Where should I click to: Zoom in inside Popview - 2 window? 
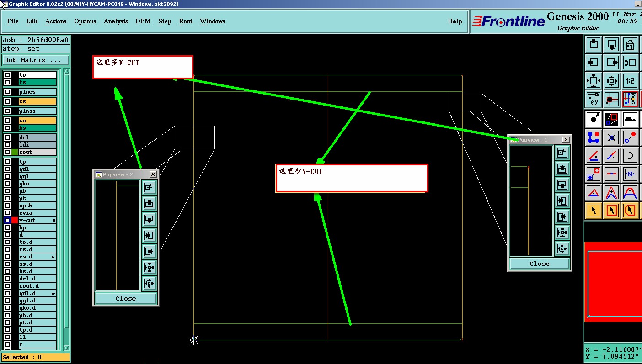pos(149,267)
